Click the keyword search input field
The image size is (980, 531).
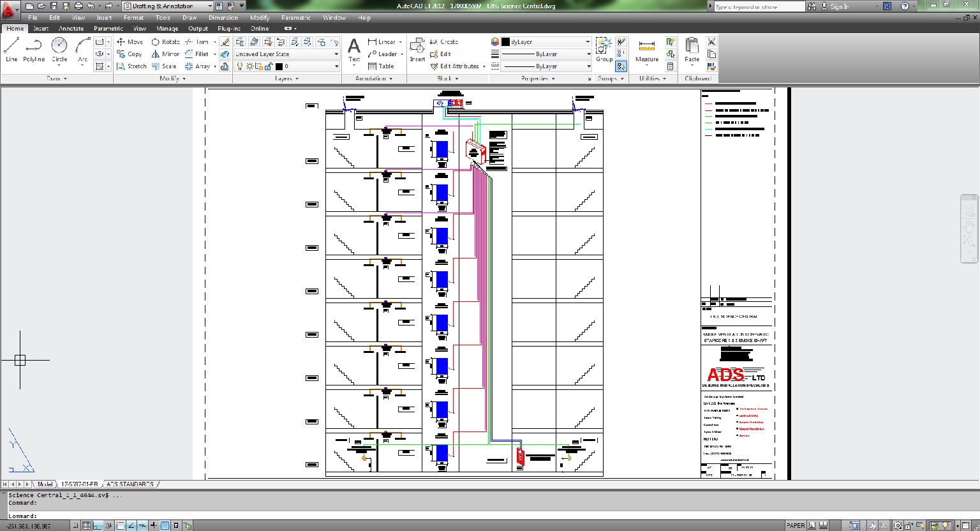click(x=759, y=6)
